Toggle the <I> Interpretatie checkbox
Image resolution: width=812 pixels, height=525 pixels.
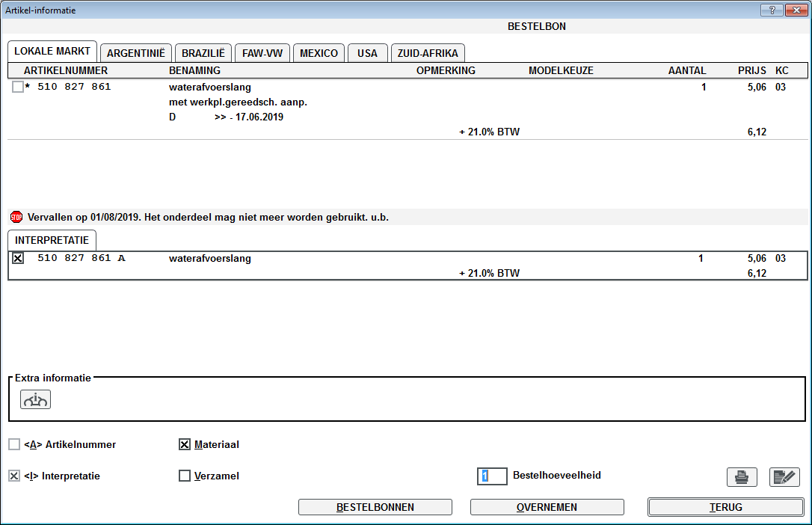(x=14, y=476)
